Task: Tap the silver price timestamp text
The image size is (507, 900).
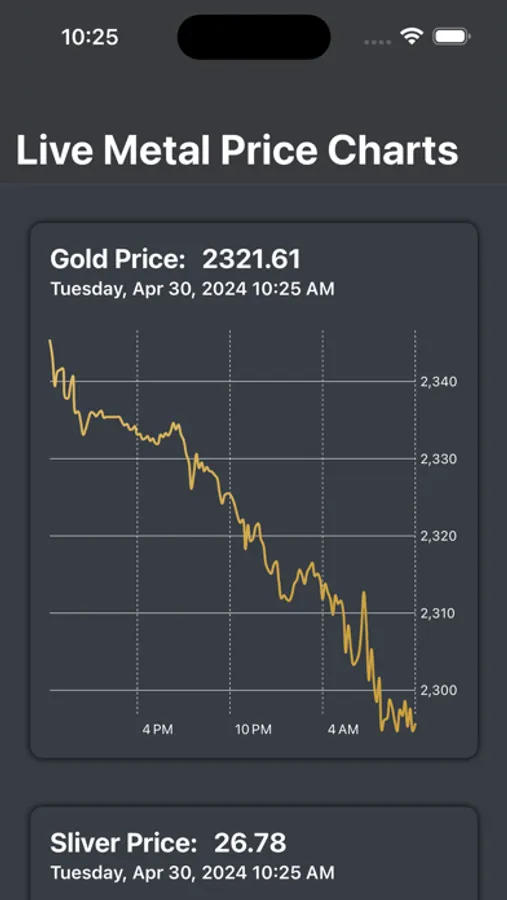Action: click(x=192, y=873)
